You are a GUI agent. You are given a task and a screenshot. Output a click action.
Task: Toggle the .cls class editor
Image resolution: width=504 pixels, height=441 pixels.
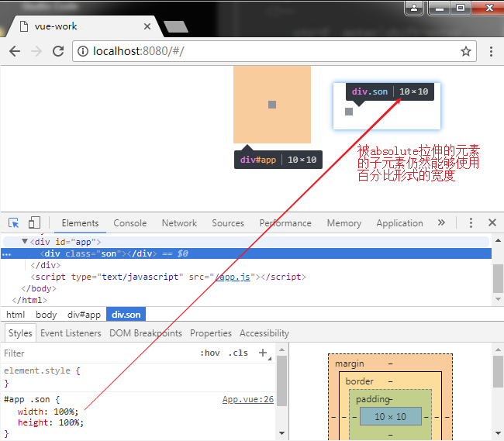(x=238, y=353)
